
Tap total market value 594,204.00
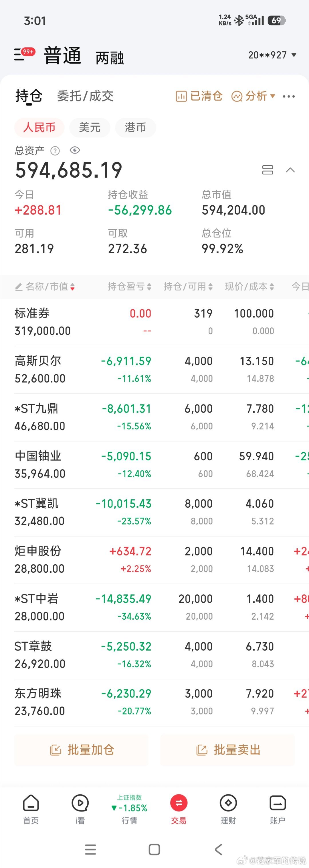233,210
